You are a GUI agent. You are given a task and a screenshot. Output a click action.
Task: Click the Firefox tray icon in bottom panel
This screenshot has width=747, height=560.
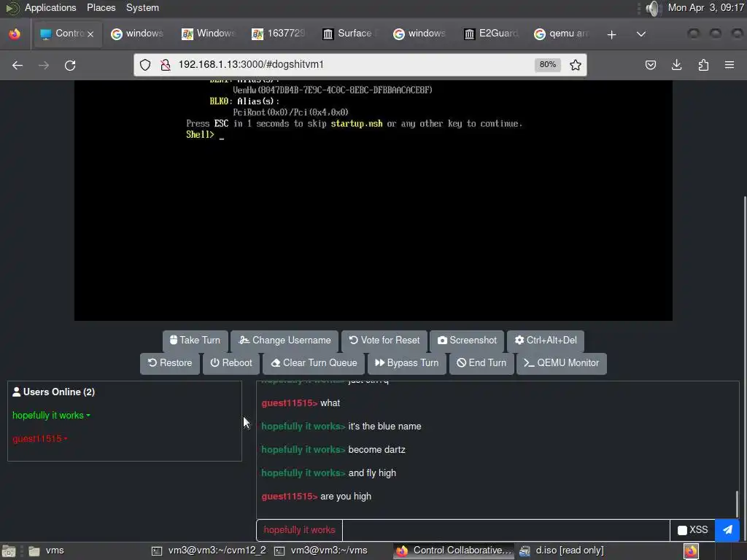691,551
